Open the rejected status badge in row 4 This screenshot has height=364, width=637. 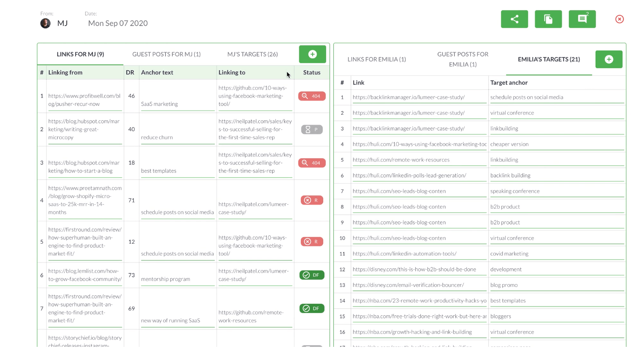[x=312, y=200]
